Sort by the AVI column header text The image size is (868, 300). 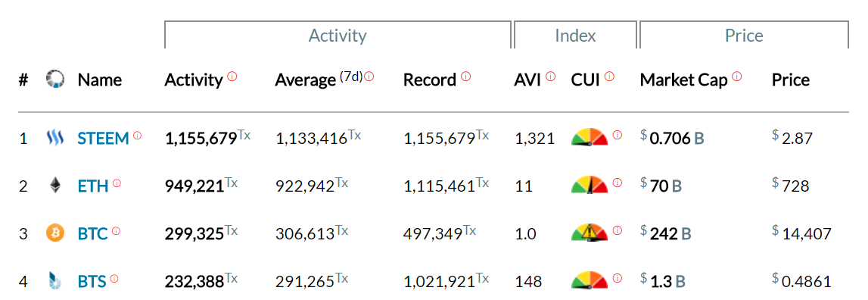[x=527, y=80]
